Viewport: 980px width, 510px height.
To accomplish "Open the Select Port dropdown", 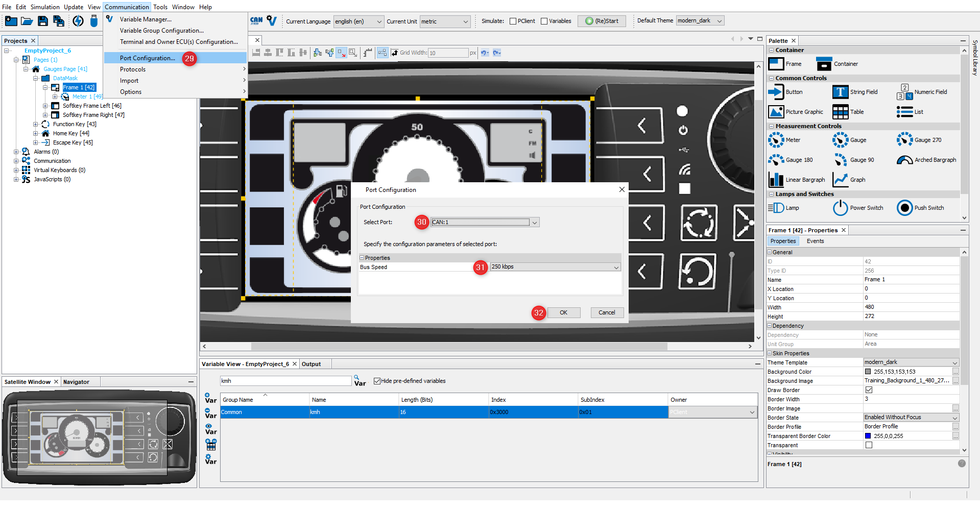I will point(534,223).
